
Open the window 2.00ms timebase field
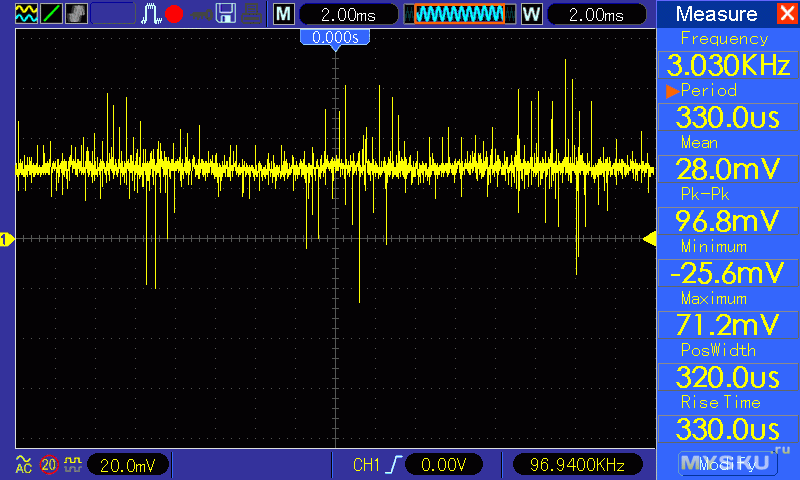coord(596,14)
